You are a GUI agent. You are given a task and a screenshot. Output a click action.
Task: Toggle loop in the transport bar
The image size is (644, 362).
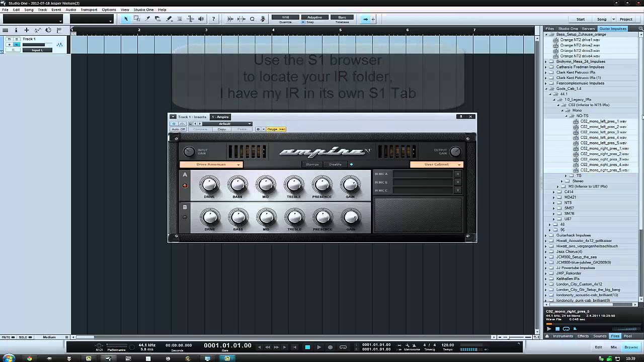tap(343, 347)
